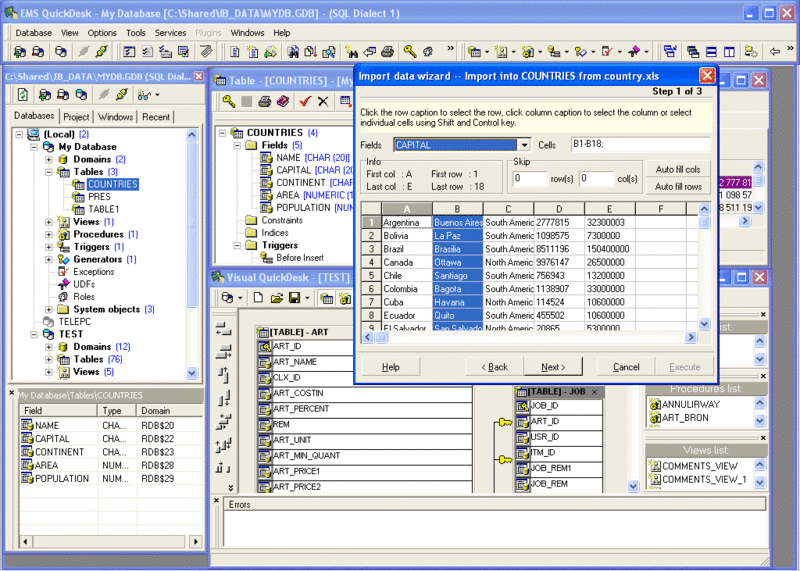Click the open folder icon in Visual QuickDesk

(277, 297)
